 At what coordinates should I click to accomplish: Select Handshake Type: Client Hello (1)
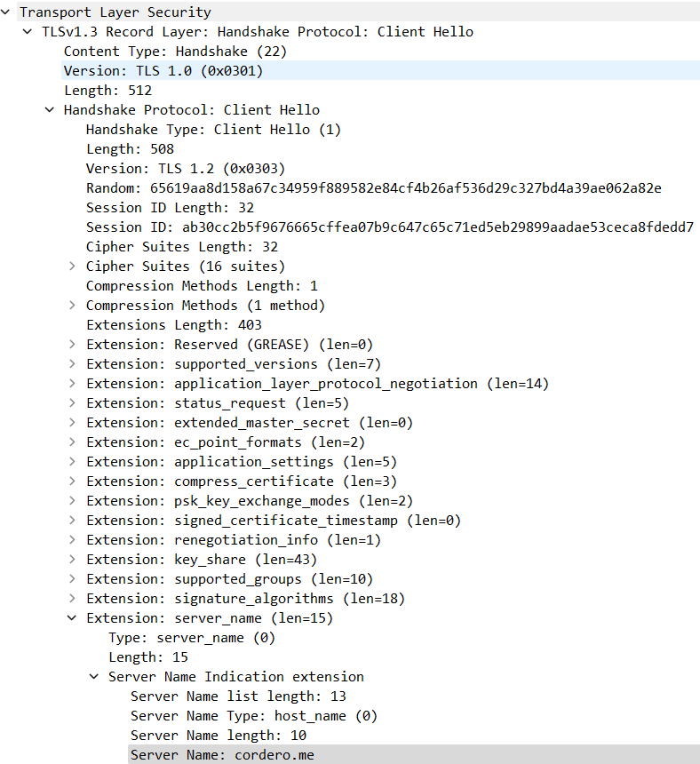(213, 129)
